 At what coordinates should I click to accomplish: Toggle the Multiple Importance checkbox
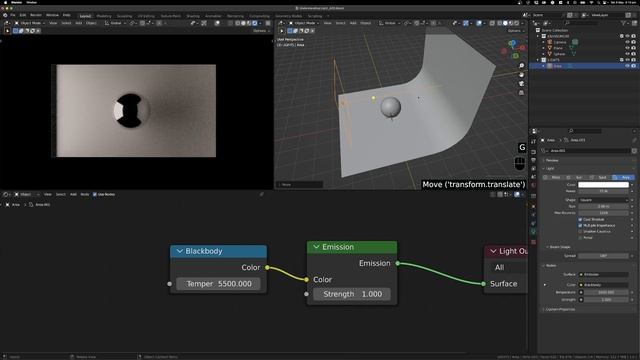(x=580, y=225)
